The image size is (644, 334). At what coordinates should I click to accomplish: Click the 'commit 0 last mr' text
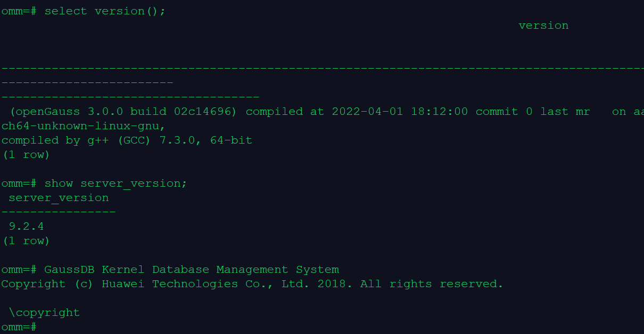[532, 112]
